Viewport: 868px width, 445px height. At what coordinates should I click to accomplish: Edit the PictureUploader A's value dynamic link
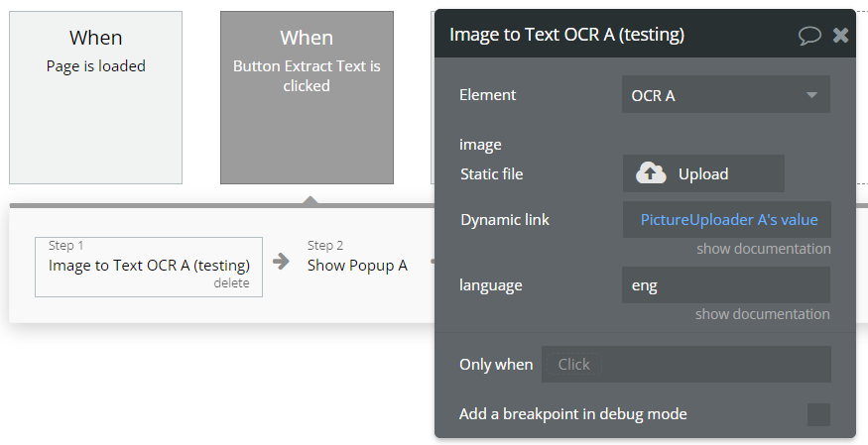click(x=727, y=220)
